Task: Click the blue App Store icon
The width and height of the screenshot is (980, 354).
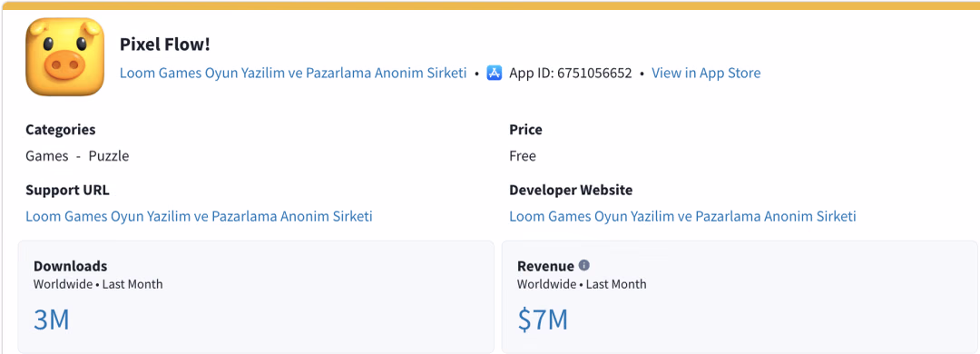Action: tap(495, 74)
